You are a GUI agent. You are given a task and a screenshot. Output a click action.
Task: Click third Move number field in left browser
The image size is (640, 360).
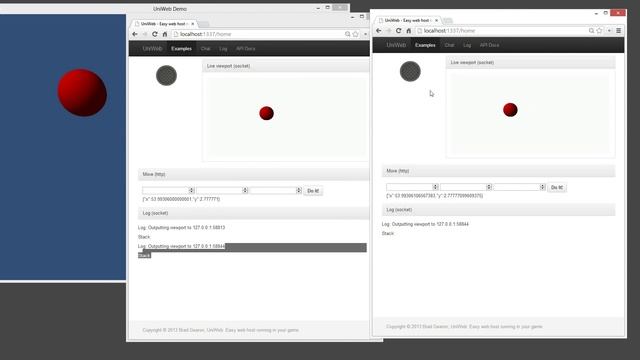click(x=276, y=191)
